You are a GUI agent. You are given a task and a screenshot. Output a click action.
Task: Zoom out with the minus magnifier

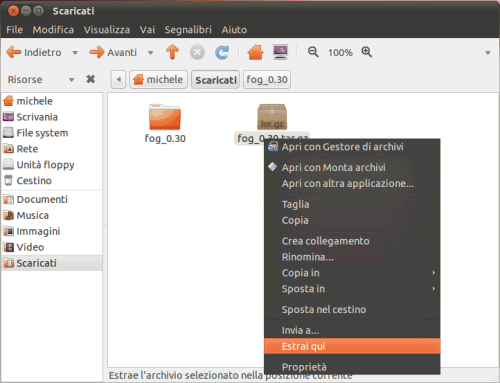(x=313, y=52)
